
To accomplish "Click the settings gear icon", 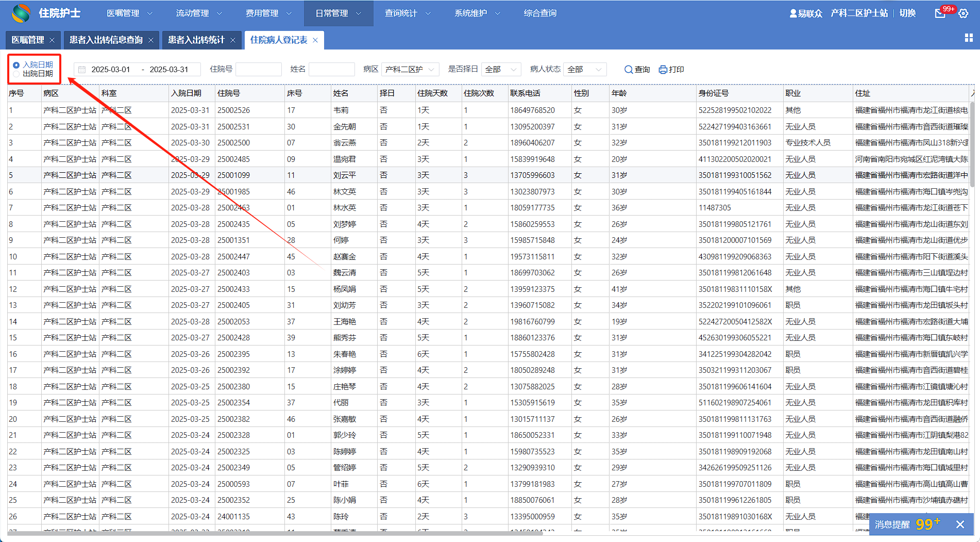I will coord(963,13).
